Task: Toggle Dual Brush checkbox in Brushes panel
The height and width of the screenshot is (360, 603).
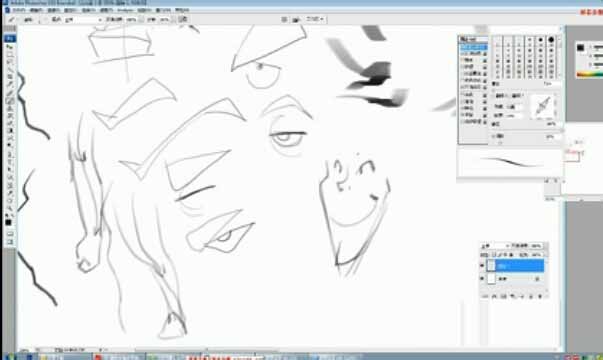Action: click(x=463, y=73)
